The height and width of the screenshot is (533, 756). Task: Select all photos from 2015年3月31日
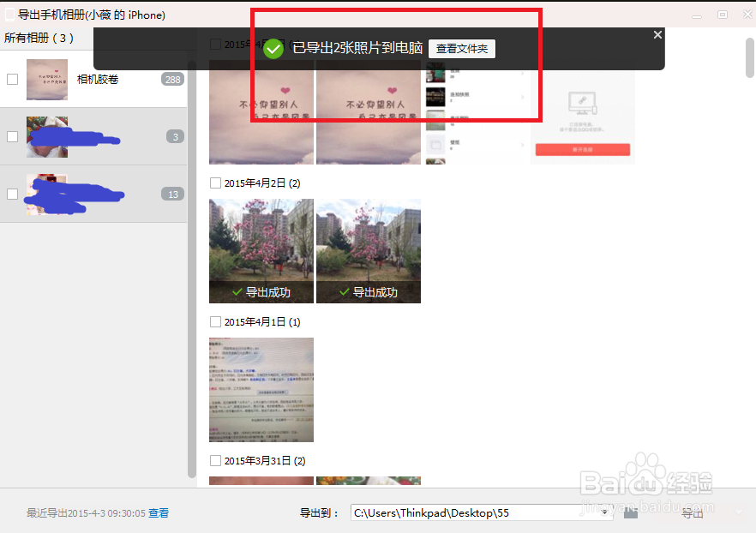pyautogui.click(x=215, y=461)
